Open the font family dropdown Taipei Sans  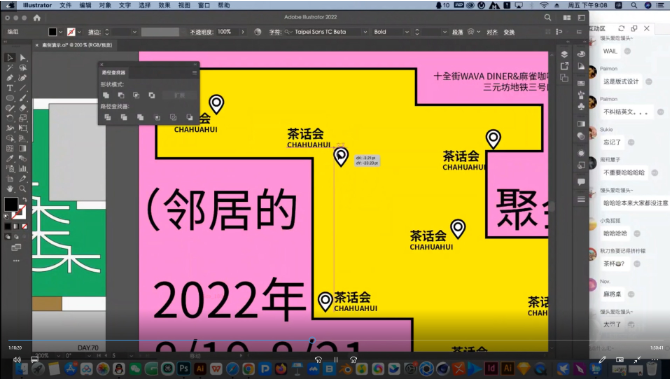[x=326, y=32]
